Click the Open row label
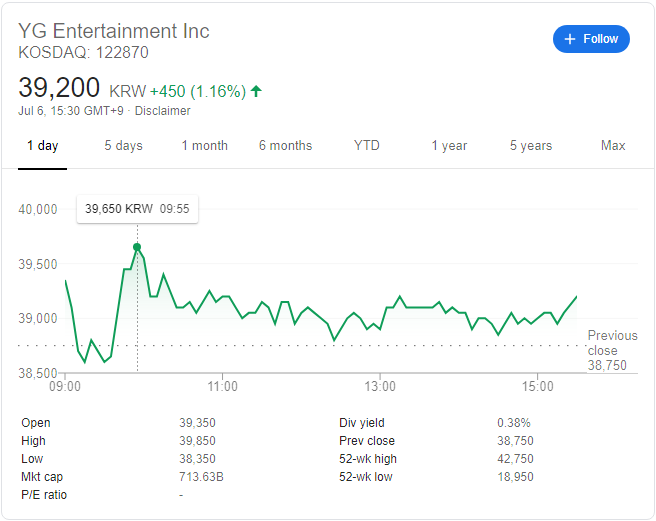The height and width of the screenshot is (521, 656). [x=36, y=423]
